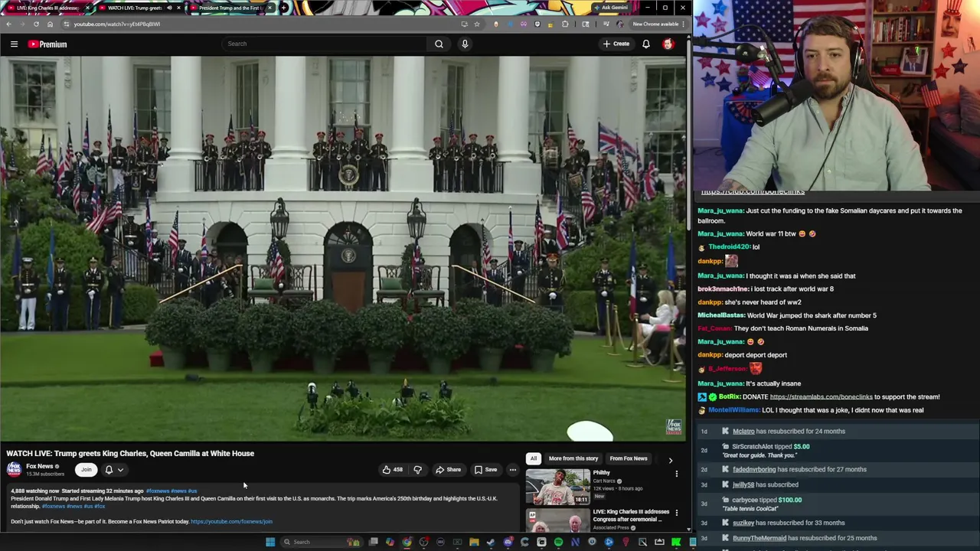Viewport: 980px width, 551px height.
Task: Switch to WATCH LIVE: Trump greets tab
Action: coord(139,8)
